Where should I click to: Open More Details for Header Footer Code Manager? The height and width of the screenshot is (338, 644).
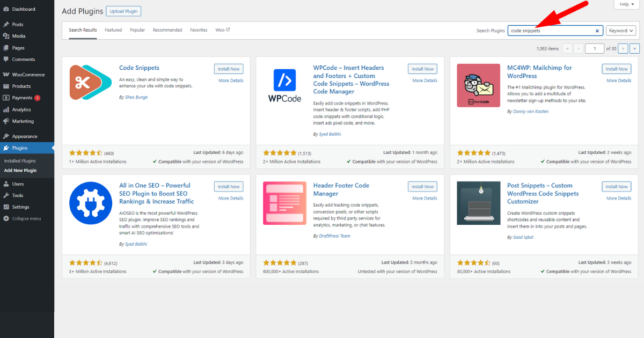(x=425, y=199)
